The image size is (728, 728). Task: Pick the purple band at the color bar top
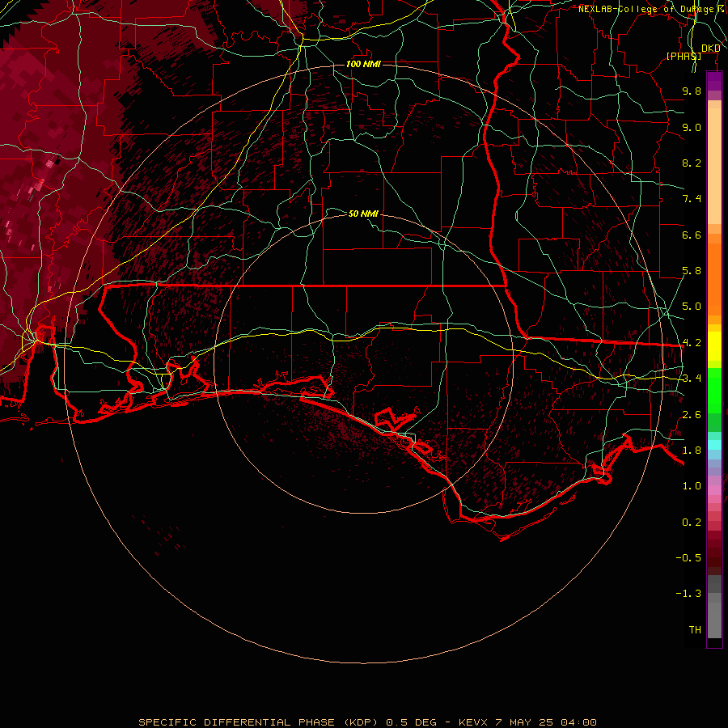[714, 82]
